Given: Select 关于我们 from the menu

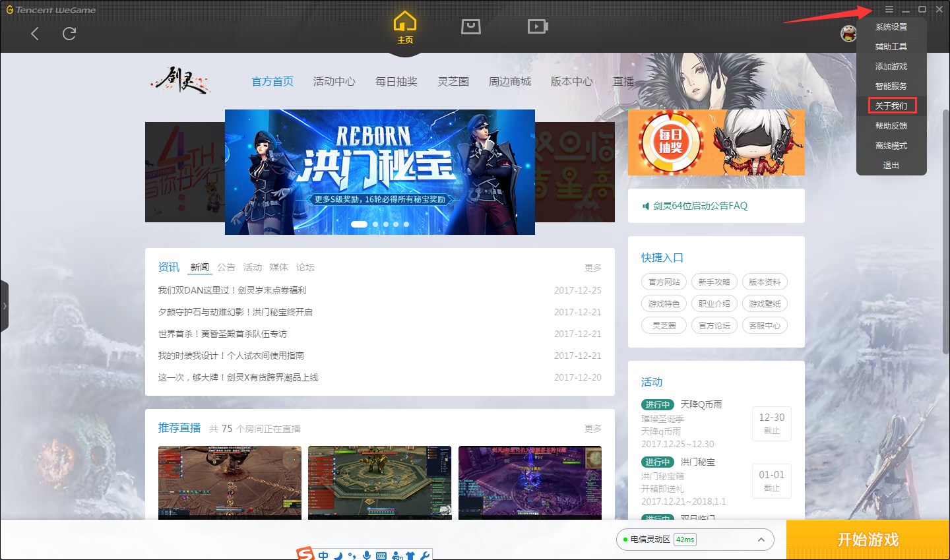Looking at the screenshot, I should (891, 106).
